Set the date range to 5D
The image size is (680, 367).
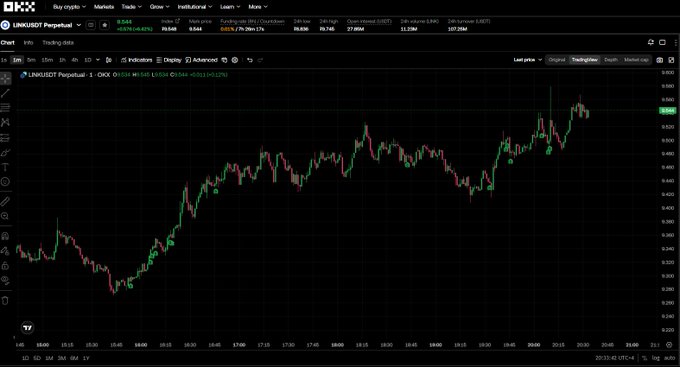tap(37, 358)
